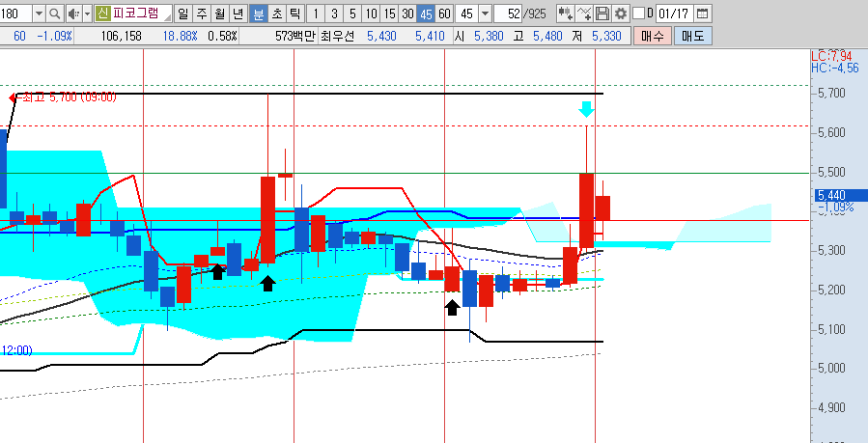Open the interval value dropdown arrow
Viewport: 868px width, 443px height.
point(485,13)
